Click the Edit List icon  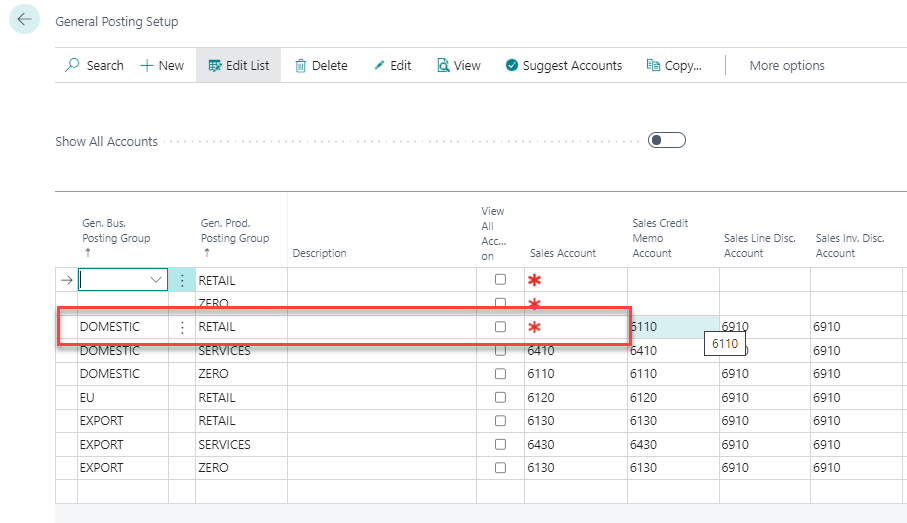coord(214,65)
